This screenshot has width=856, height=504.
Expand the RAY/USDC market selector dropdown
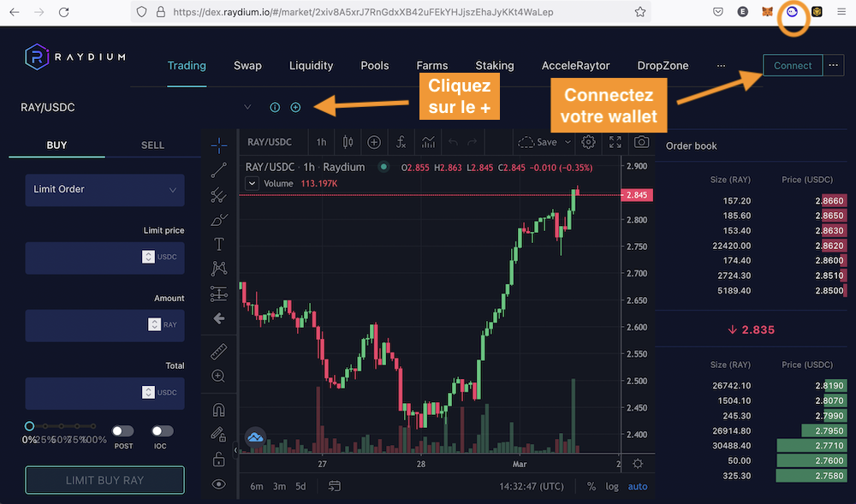tap(247, 107)
